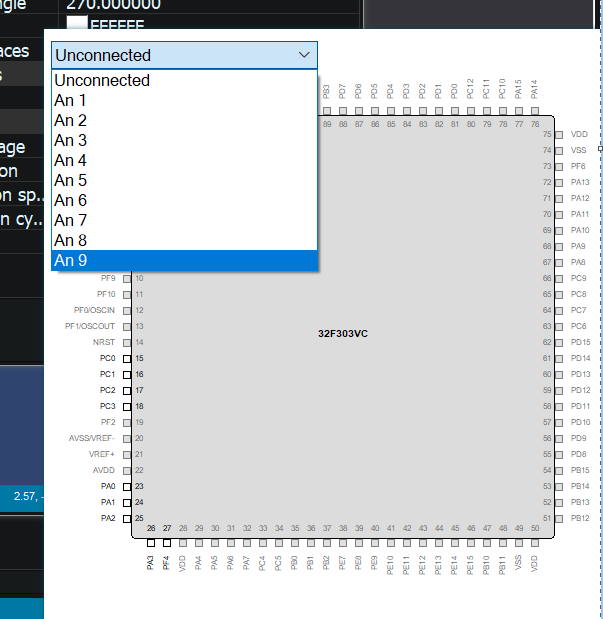The image size is (603, 619).
Task: Click the VSS label beside pin 74
Action: [x=579, y=150]
